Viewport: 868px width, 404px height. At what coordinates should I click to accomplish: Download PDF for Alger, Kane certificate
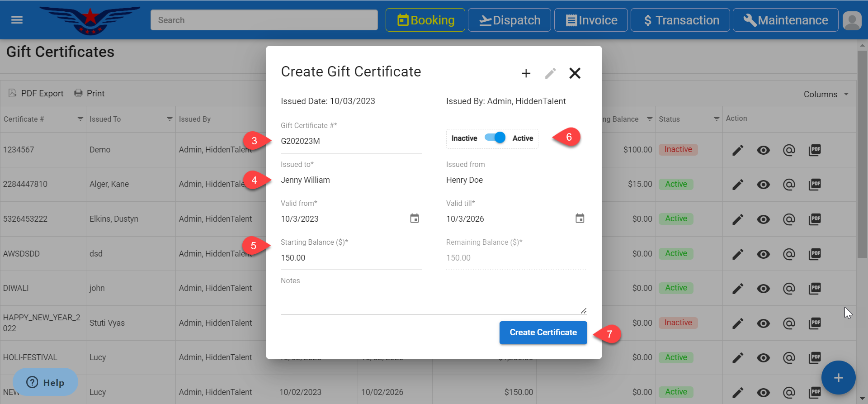click(x=815, y=184)
